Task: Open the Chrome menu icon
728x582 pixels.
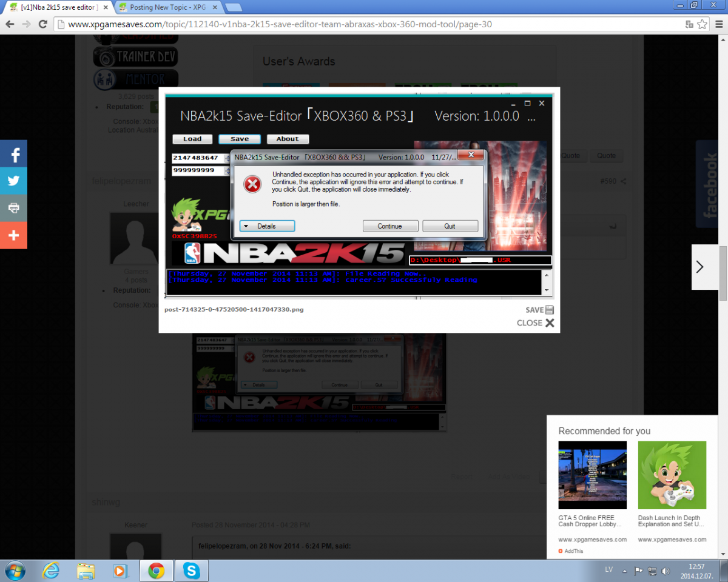Action: pos(718,24)
